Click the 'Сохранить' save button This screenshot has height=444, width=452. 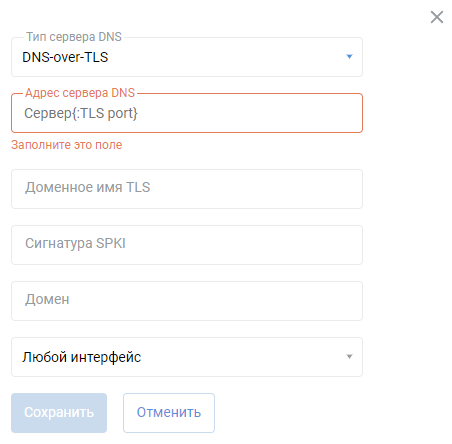[59, 413]
